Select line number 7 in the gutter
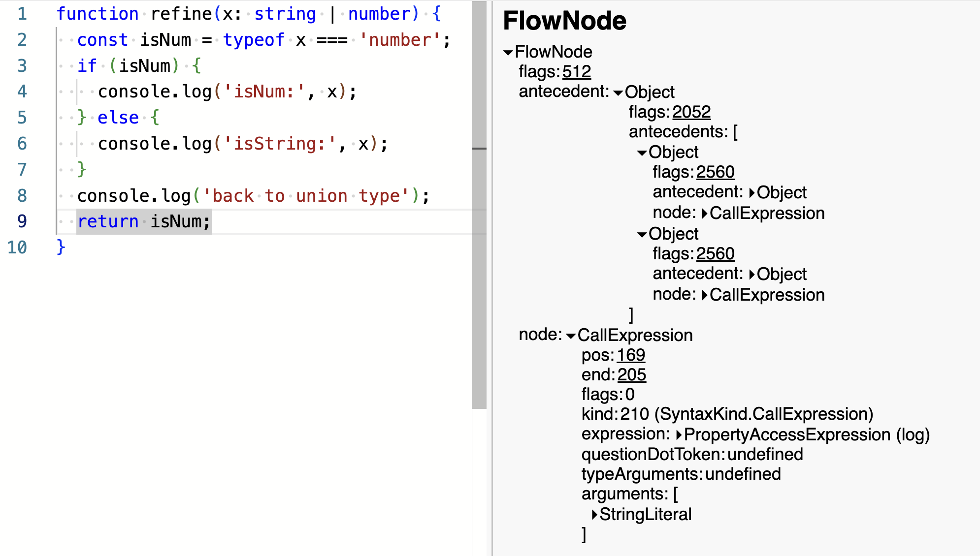Screen dimensions: 980x556 [x=22, y=170]
